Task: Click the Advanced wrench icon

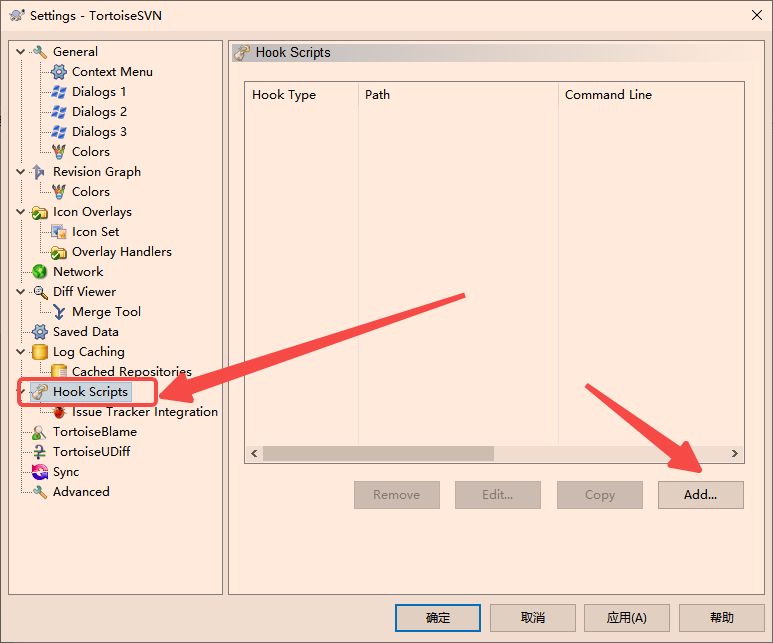Action: (39, 492)
